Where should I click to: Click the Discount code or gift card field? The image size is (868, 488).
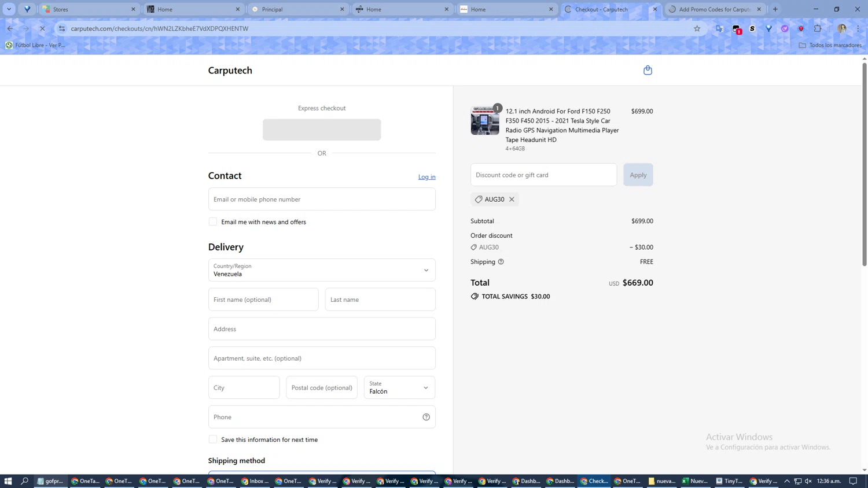(x=543, y=175)
